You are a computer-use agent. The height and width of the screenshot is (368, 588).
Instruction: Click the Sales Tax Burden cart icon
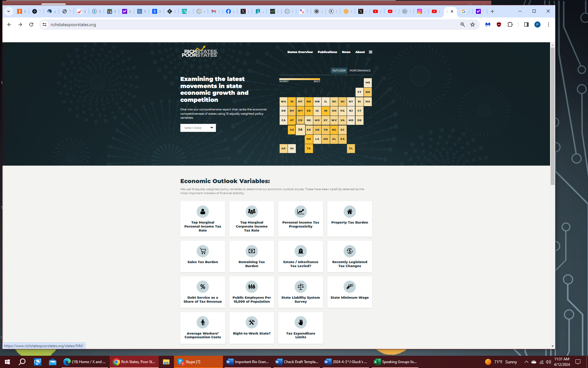(x=202, y=251)
